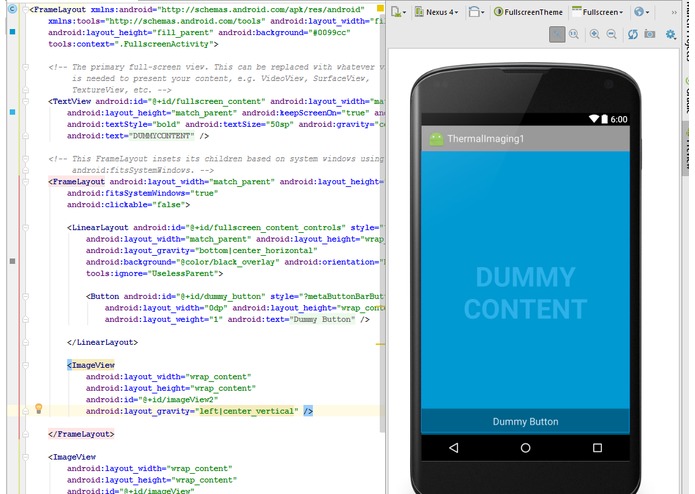Image resolution: width=695 pixels, height=494 pixels.
Task: Click the black_overlay color gutter swatch
Action: (12, 261)
